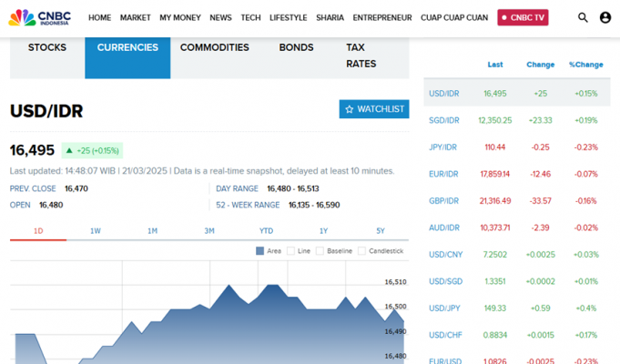Open the GBP/IDR currency pair
Screen dimensions: 620x364
[x=444, y=200]
